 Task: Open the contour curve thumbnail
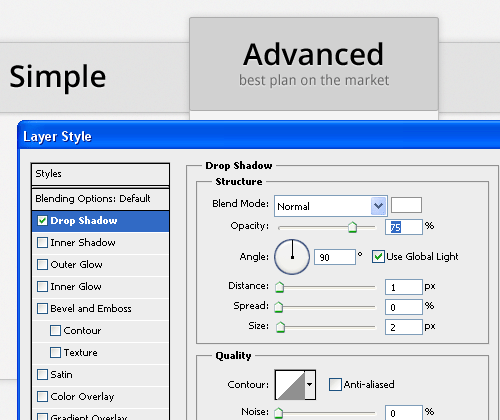coord(290,385)
